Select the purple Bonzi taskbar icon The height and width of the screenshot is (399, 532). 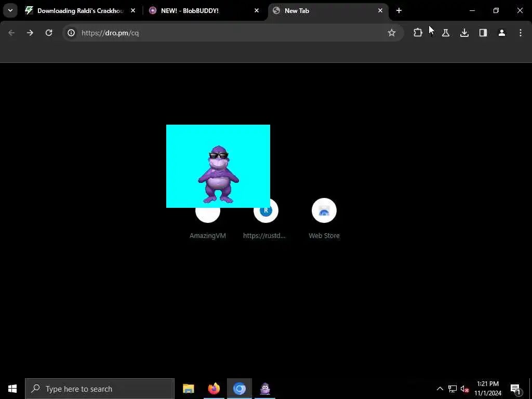[265, 389]
